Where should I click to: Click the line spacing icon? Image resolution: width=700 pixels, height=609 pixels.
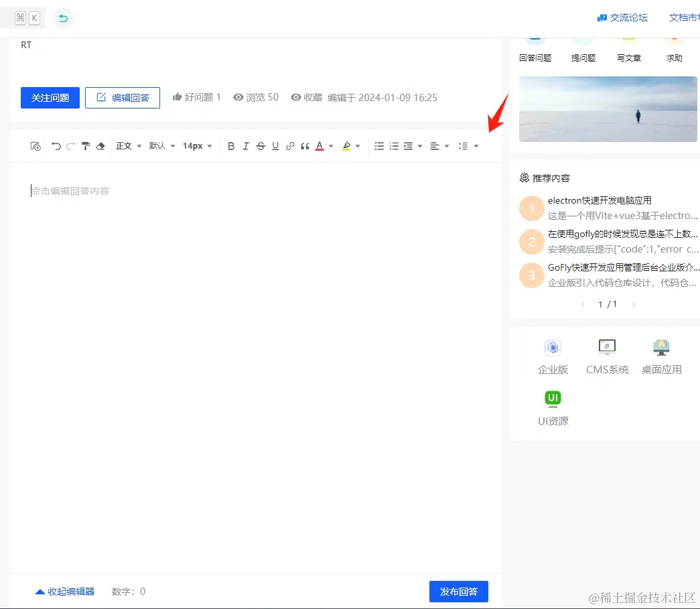[x=463, y=146]
